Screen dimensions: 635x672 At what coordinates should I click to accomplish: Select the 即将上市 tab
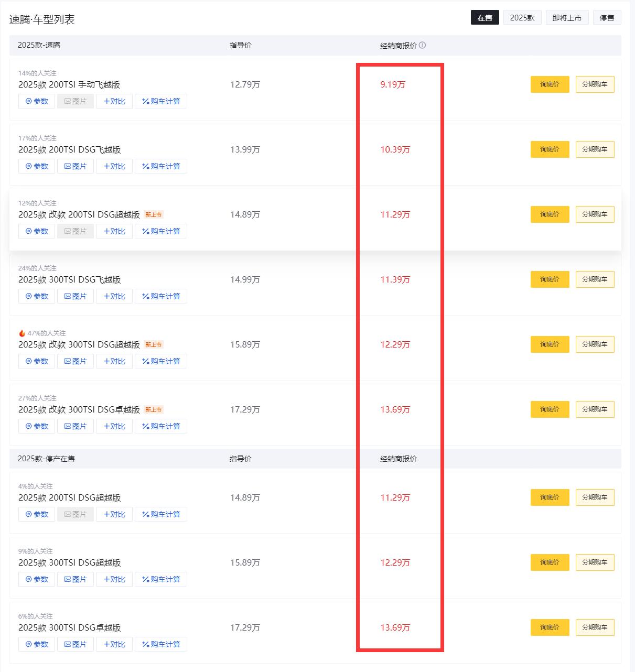click(567, 17)
